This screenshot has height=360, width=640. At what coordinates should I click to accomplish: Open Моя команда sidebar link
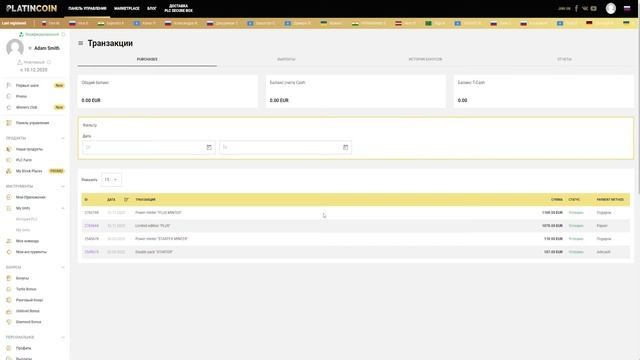pos(27,241)
